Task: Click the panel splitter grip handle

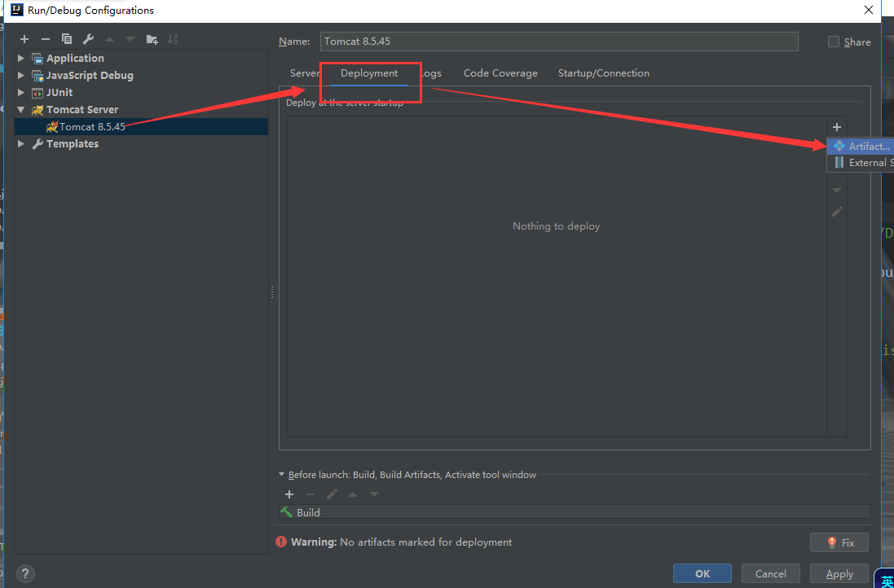Action: coord(272,292)
